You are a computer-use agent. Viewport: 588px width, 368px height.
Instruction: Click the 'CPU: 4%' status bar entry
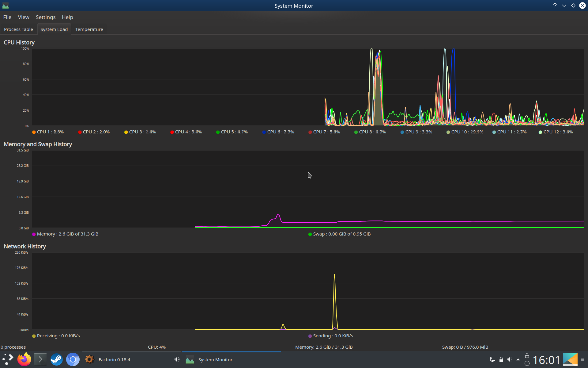157,347
